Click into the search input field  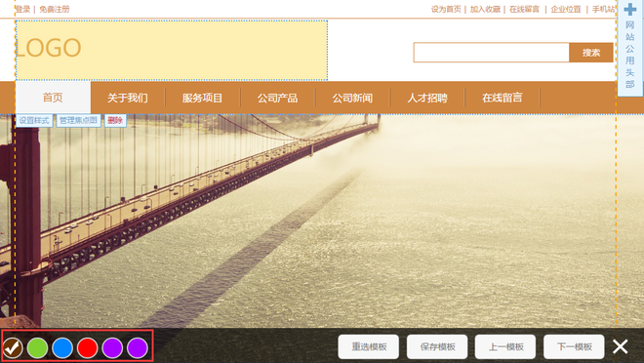click(491, 53)
